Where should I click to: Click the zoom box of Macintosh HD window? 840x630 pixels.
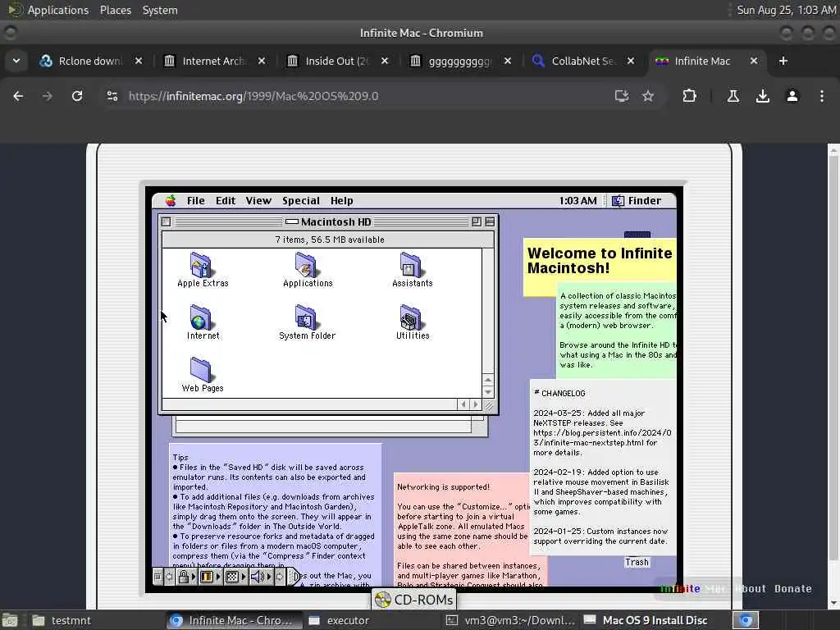click(x=477, y=221)
